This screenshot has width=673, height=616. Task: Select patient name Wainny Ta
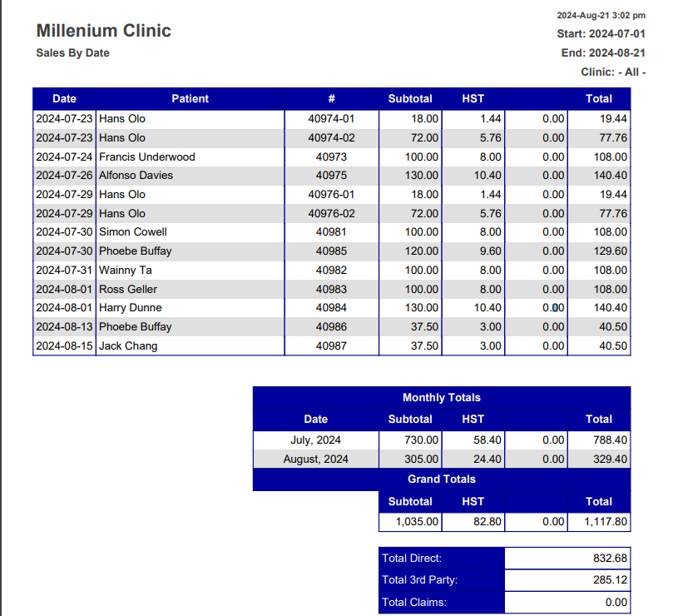point(126,271)
